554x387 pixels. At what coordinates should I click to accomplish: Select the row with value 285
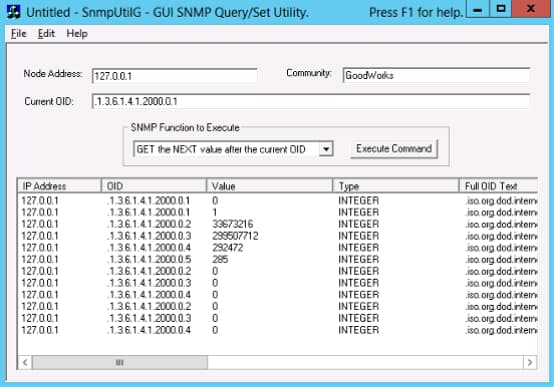click(277, 259)
